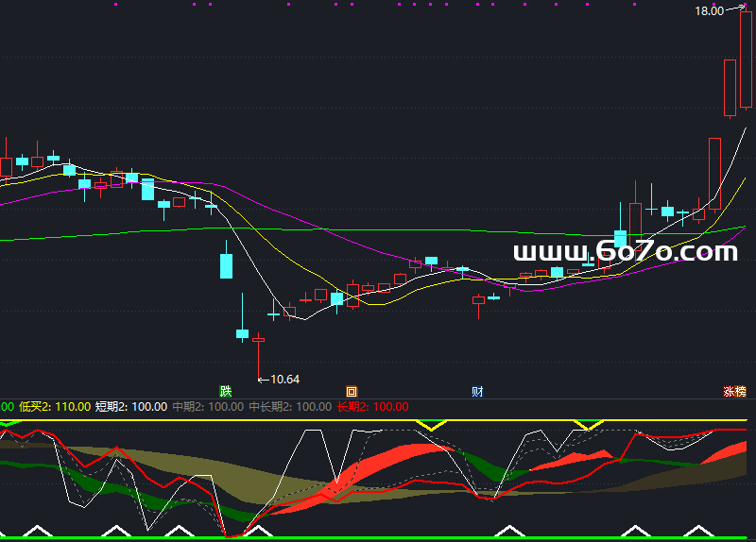Screen dimensions: 756x542
Task: Open the www.6o7o.com watermark link
Action: point(625,252)
